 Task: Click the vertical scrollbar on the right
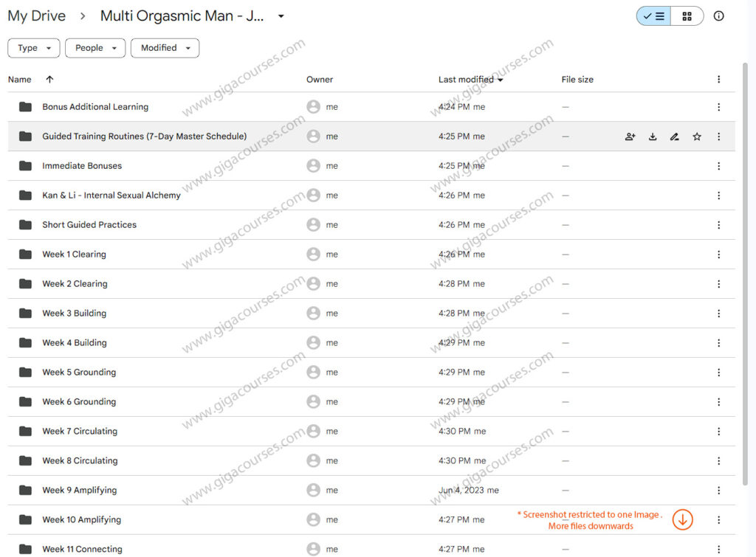click(746, 295)
